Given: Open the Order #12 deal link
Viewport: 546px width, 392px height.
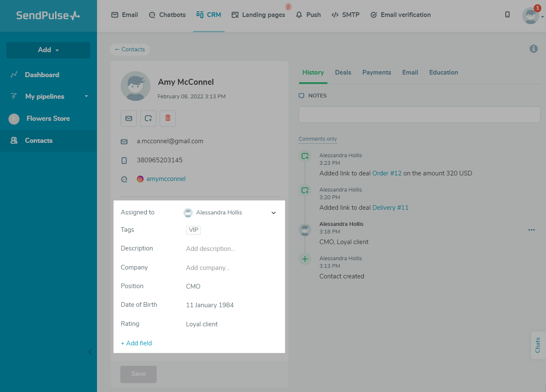Looking at the screenshot, I should point(387,173).
